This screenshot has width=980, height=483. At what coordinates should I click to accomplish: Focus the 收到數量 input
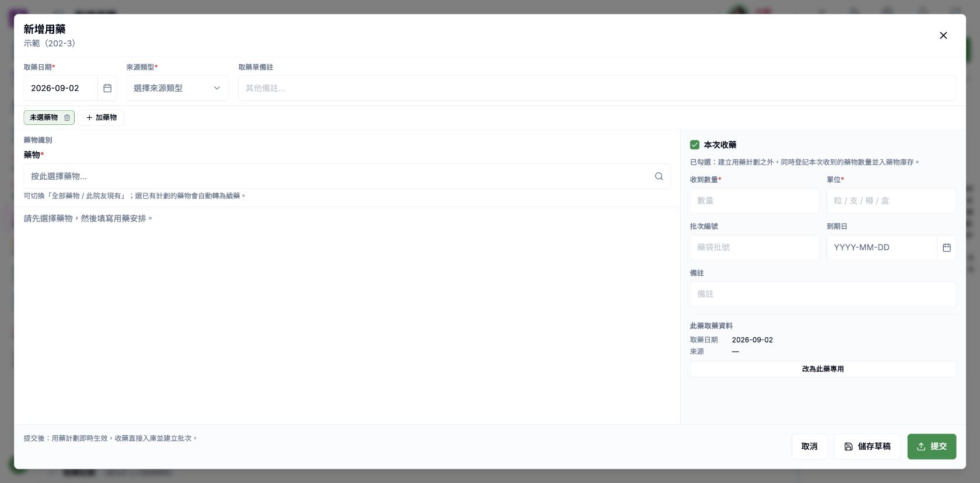(754, 201)
